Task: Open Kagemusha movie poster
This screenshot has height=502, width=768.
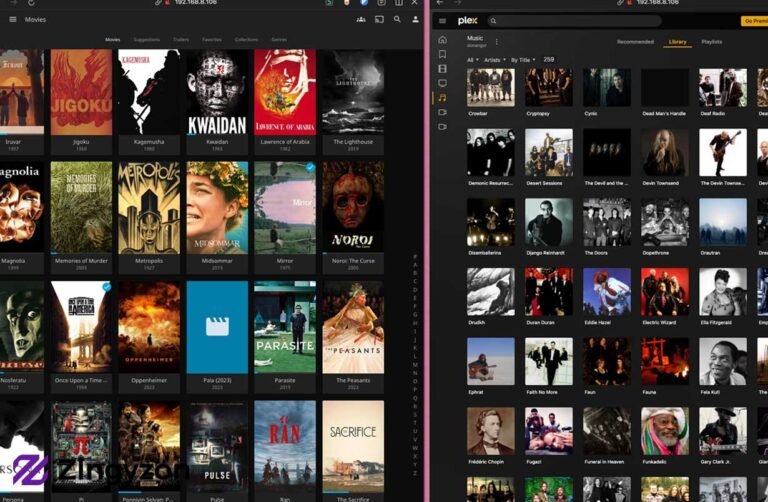Action: pyautogui.click(x=149, y=92)
